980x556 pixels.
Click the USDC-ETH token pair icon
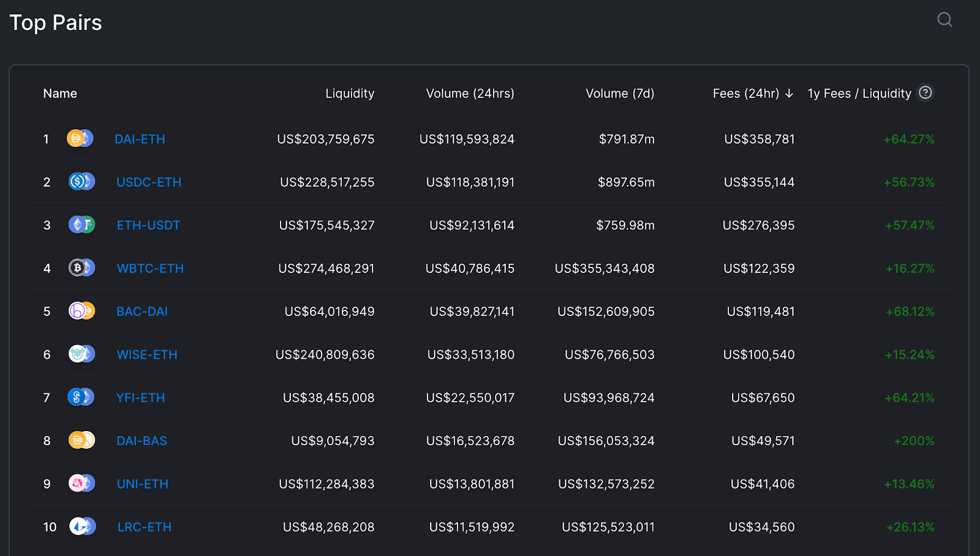click(x=81, y=181)
